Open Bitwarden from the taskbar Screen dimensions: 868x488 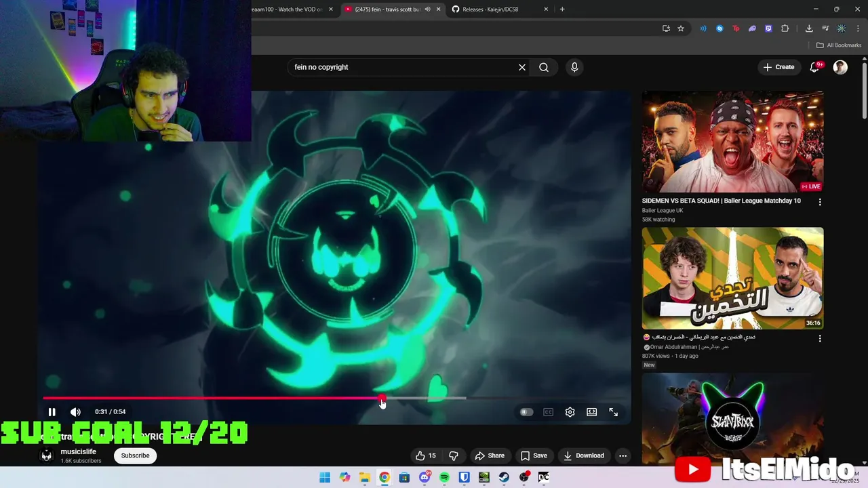pos(464,477)
